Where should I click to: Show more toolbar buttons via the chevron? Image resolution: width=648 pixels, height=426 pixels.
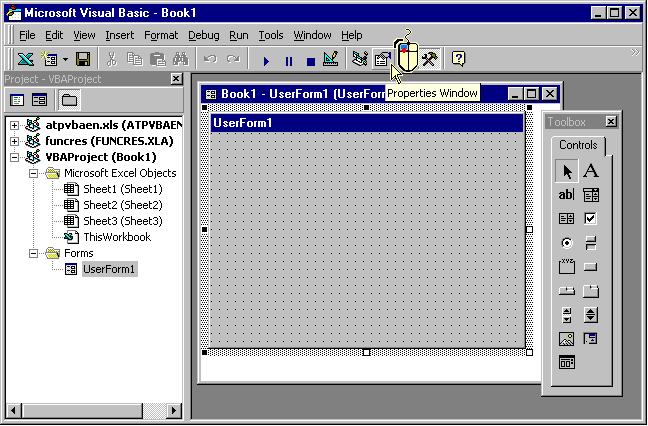[x=635, y=52]
